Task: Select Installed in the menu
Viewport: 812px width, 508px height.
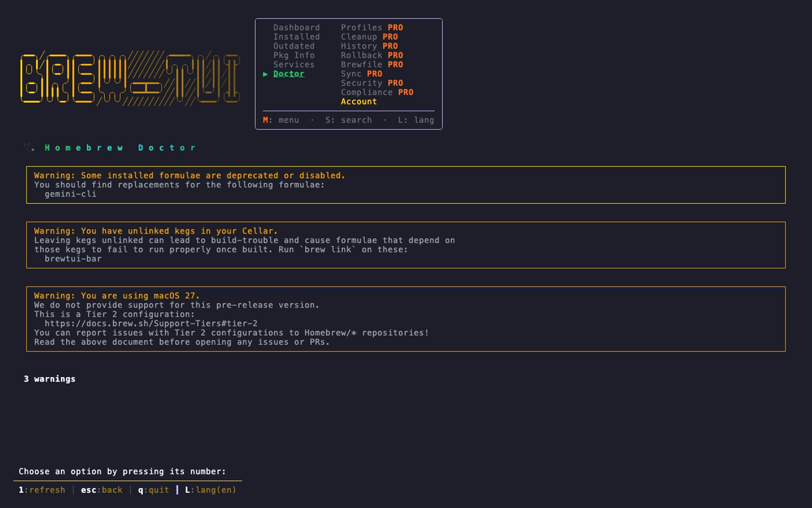Action: click(296, 37)
